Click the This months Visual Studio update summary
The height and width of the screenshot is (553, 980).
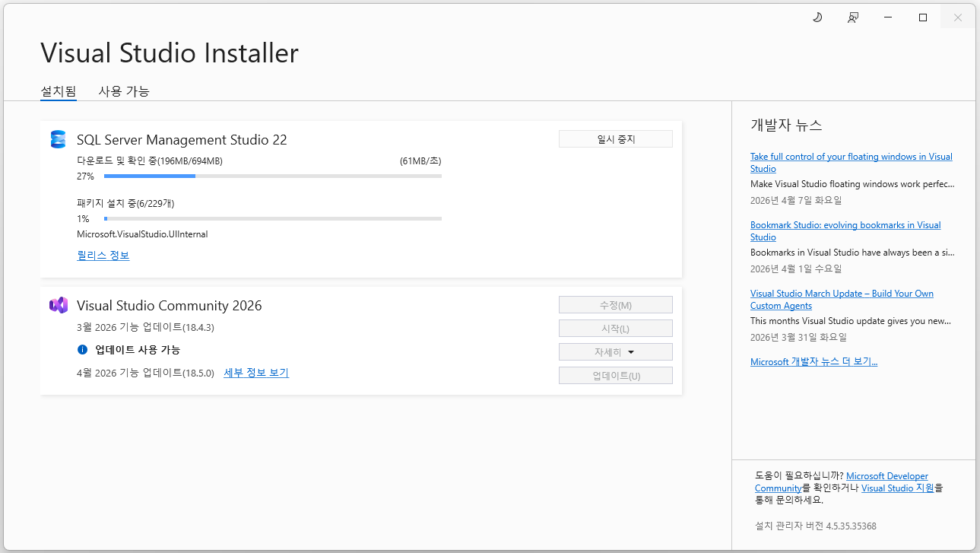pos(851,321)
